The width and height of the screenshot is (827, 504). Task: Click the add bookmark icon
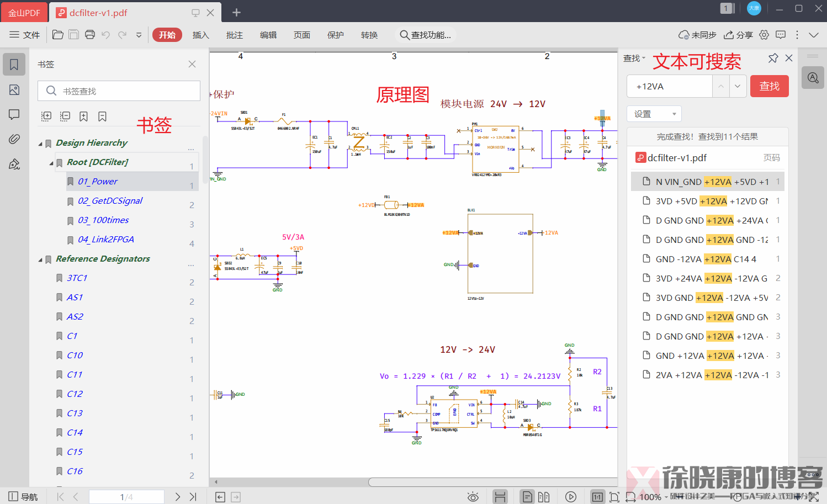[x=83, y=116]
